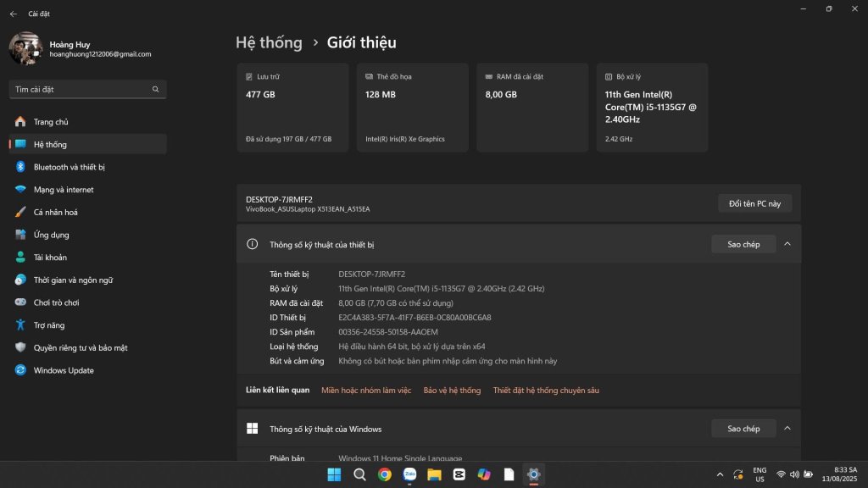
Task: Open Copilot from taskbar
Action: (484, 474)
